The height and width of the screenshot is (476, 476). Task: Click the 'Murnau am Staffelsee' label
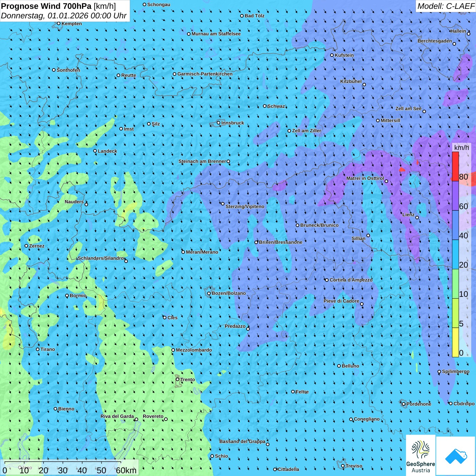tap(216, 34)
